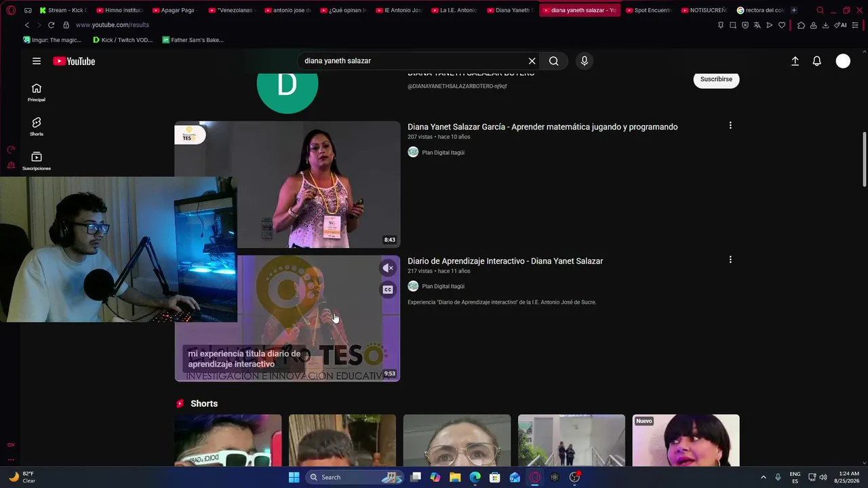The height and width of the screenshot is (488, 868).
Task: Open Microsoft Edge from the taskbar
Action: (475, 477)
